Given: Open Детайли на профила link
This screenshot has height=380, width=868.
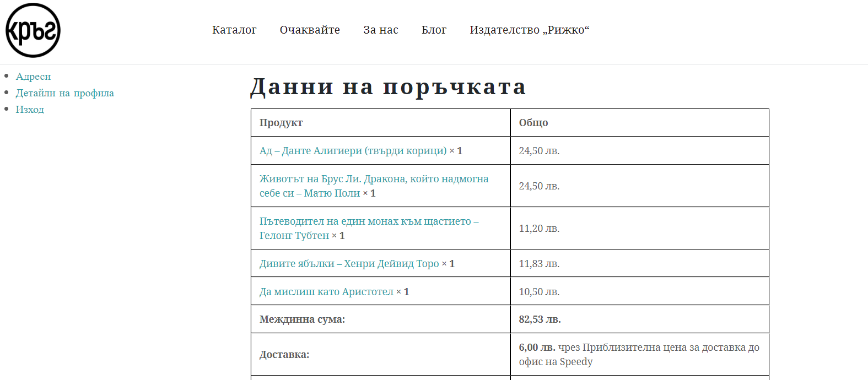Looking at the screenshot, I should 64,93.
